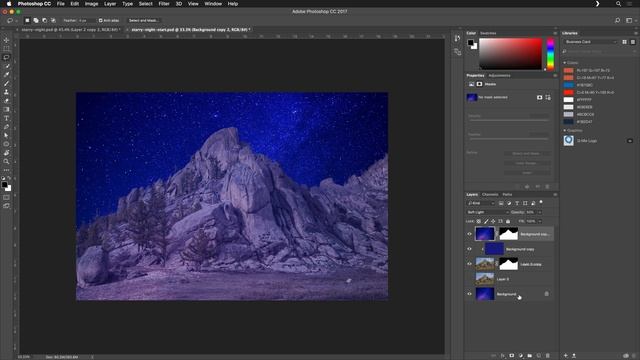
Task: Switch to the Swatches tab
Action: [x=488, y=33]
